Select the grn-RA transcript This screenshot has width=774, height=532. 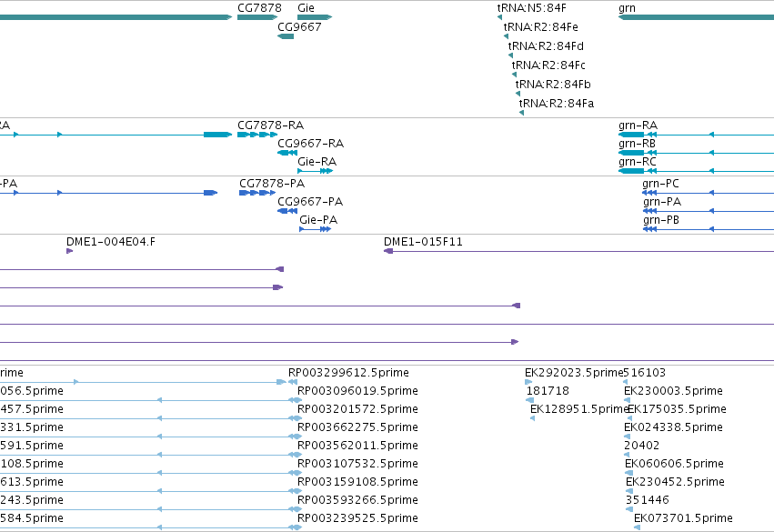tap(696, 135)
